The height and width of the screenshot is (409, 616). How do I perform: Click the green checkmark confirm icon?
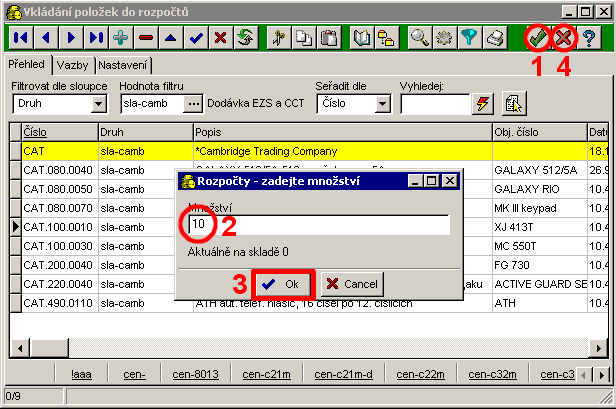point(538,38)
